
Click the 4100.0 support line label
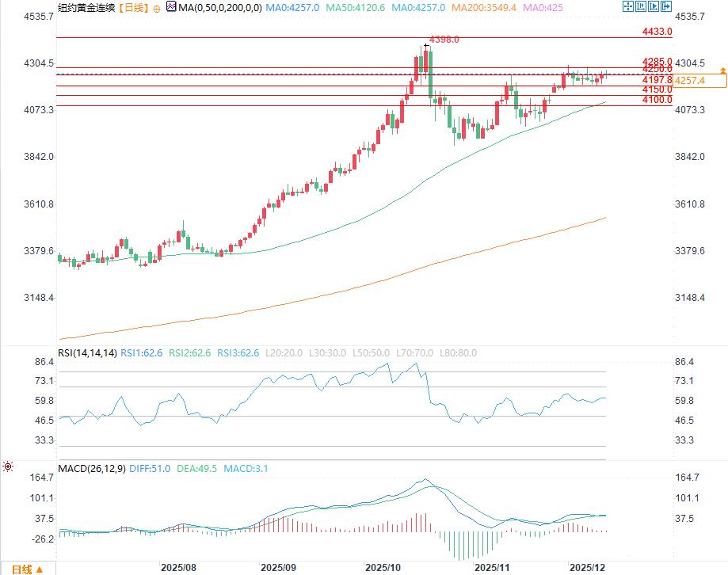657,100
